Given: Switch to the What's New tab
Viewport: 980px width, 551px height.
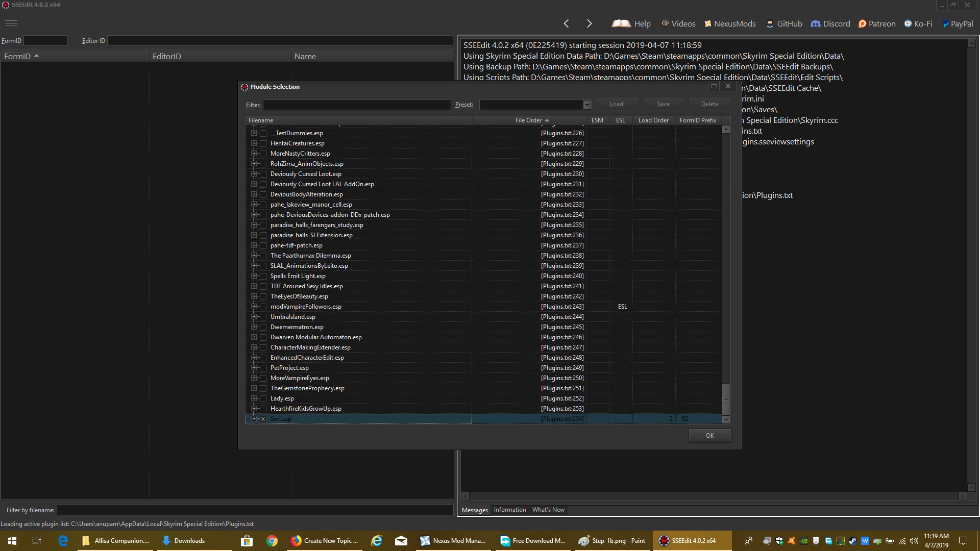Looking at the screenshot, I should [548, 510].
